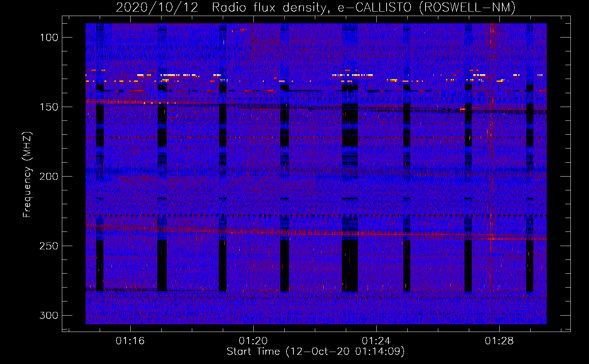Click the '01:24' time tick label

point(376,341)
